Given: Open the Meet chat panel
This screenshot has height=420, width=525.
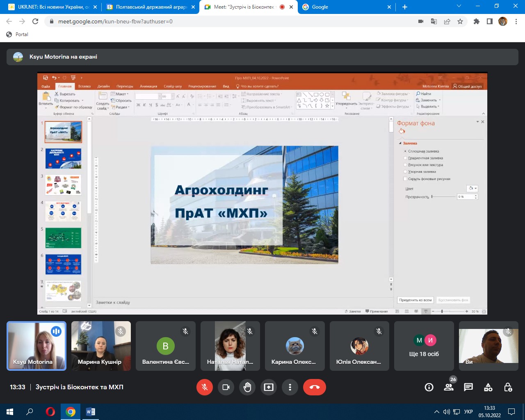Looking at the screenshot, I should [468, 387].
